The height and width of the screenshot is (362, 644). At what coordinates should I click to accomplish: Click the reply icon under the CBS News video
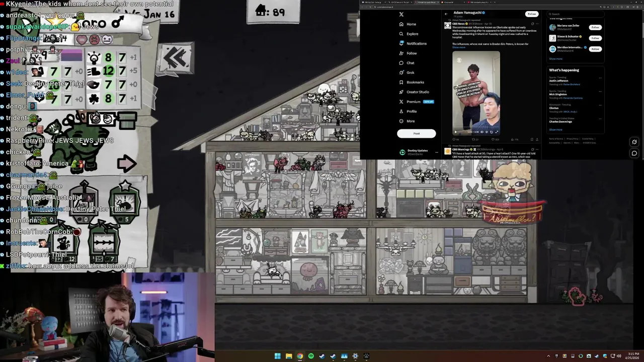454,140
